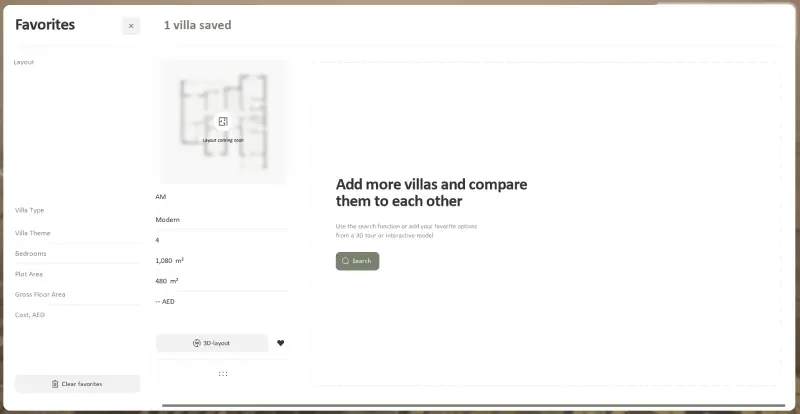Viewport: 800px width, 414px height.
Task: Select the Villa Type row label
Action: click(x=30, y=210)
